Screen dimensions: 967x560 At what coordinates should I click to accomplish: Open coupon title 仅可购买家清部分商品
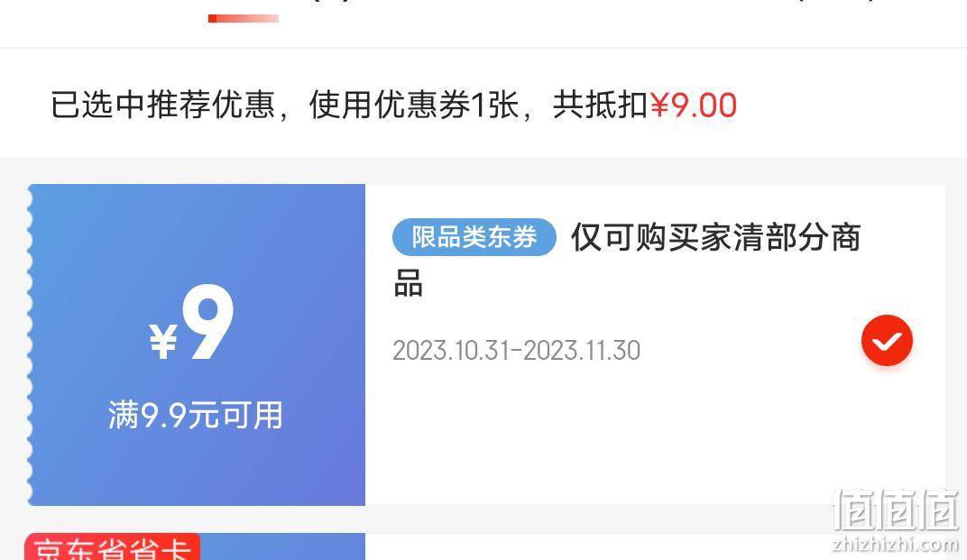(x=627, y=261)
